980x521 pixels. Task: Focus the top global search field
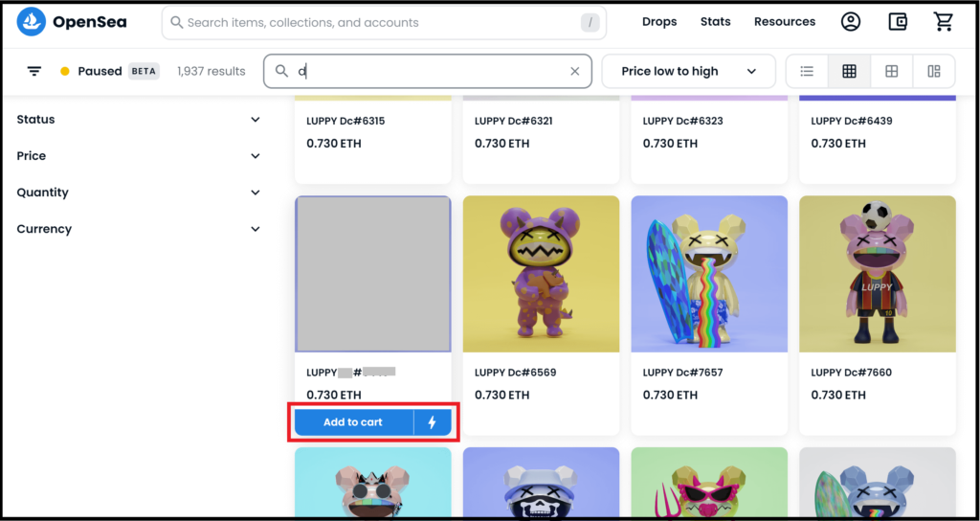pos(384,23)
